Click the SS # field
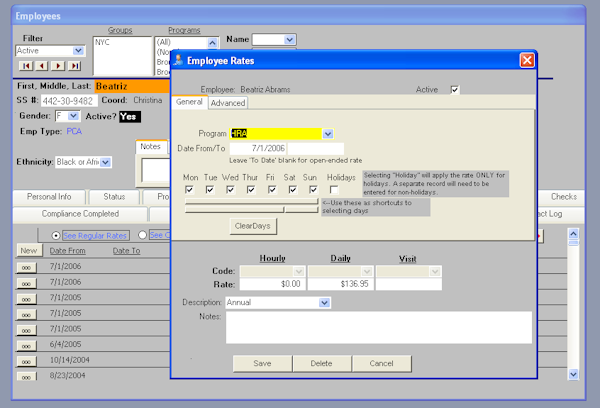This screenshot has height=408, width=600. 69,101
